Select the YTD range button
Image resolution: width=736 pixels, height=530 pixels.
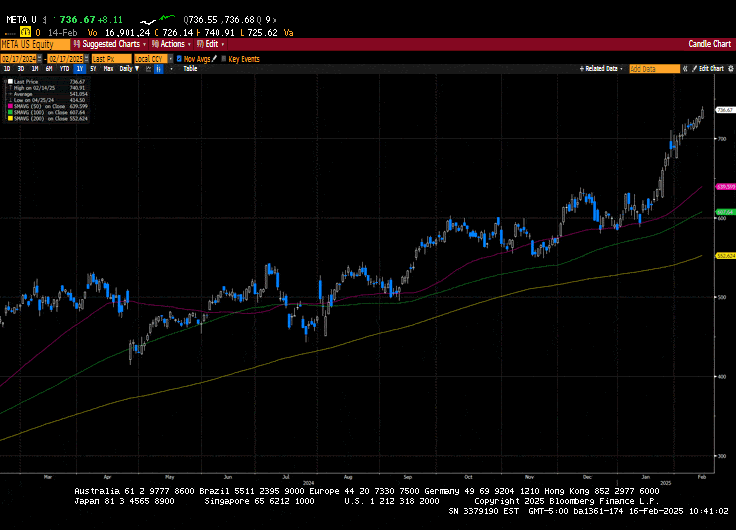click(x=63, y=68)
